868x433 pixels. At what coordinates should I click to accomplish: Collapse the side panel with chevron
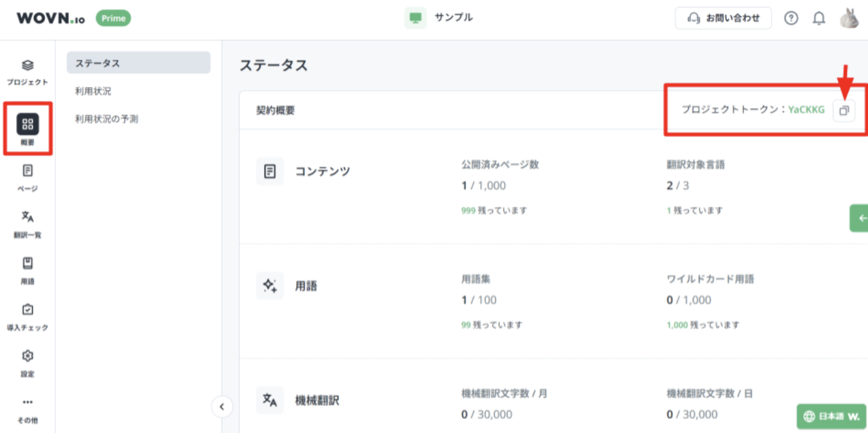tap(221, 407)
